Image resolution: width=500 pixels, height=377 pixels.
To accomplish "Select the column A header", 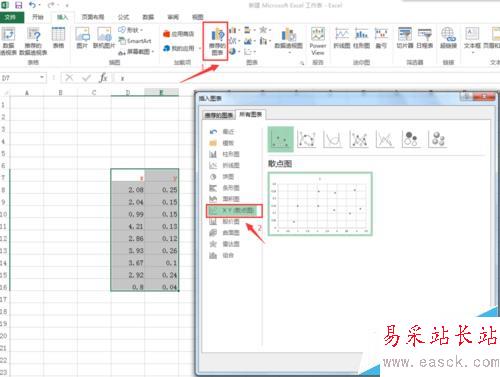I will click(27, 92).
